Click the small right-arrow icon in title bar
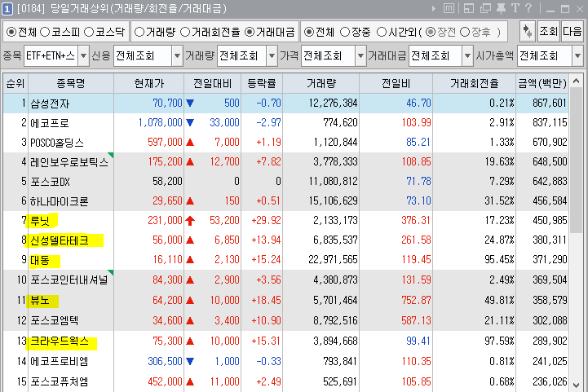The image size is (588, 392). coord(434,9)
